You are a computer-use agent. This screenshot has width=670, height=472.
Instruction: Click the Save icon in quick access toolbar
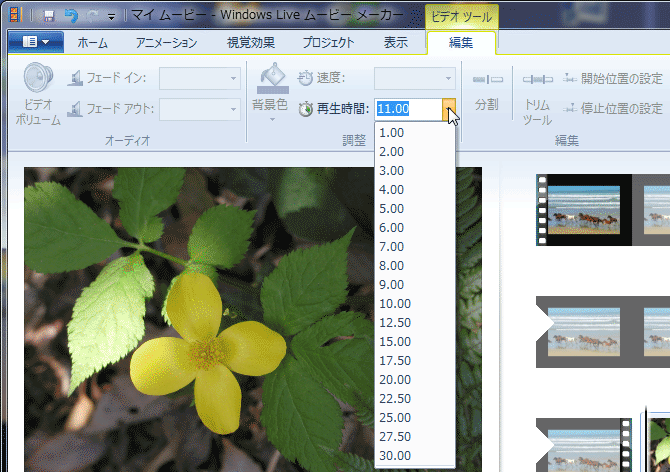pyautogui.click(x=49, y=16)
